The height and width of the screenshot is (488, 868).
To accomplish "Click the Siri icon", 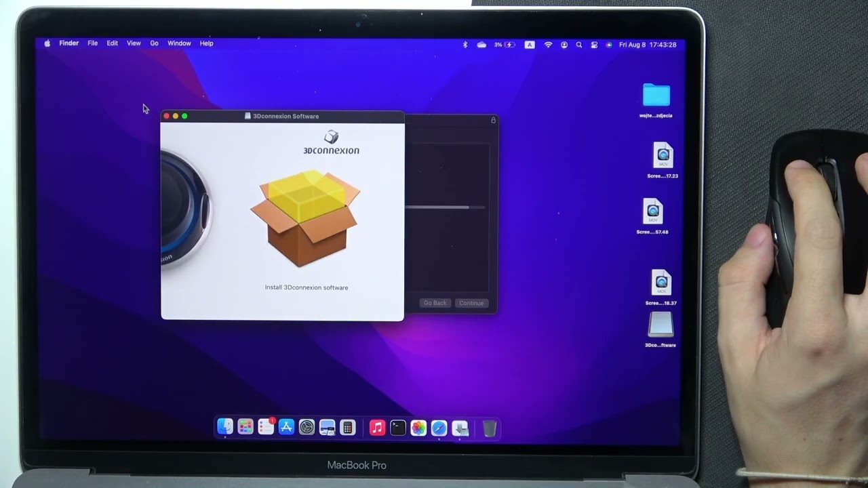I will 609,45.
